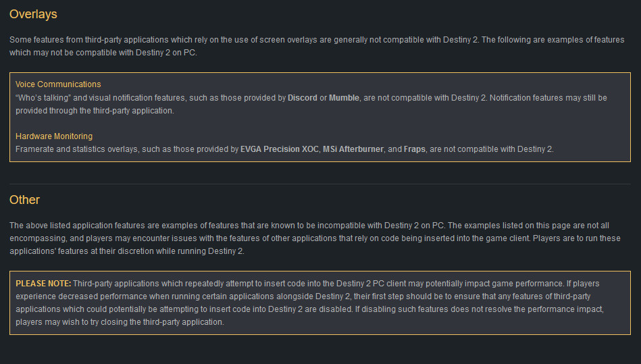
Task: Click 'which may not be compatible' line
Action: click(x=103, y=53)
